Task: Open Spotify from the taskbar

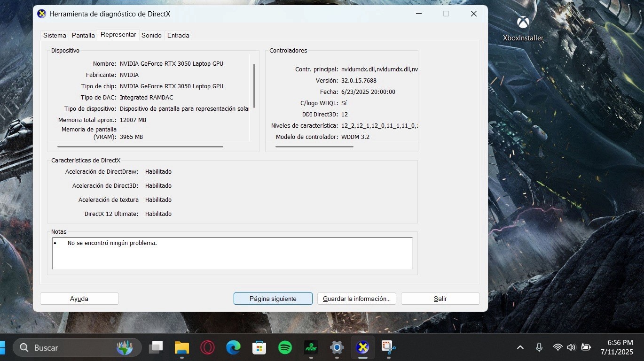Action: 285,348
